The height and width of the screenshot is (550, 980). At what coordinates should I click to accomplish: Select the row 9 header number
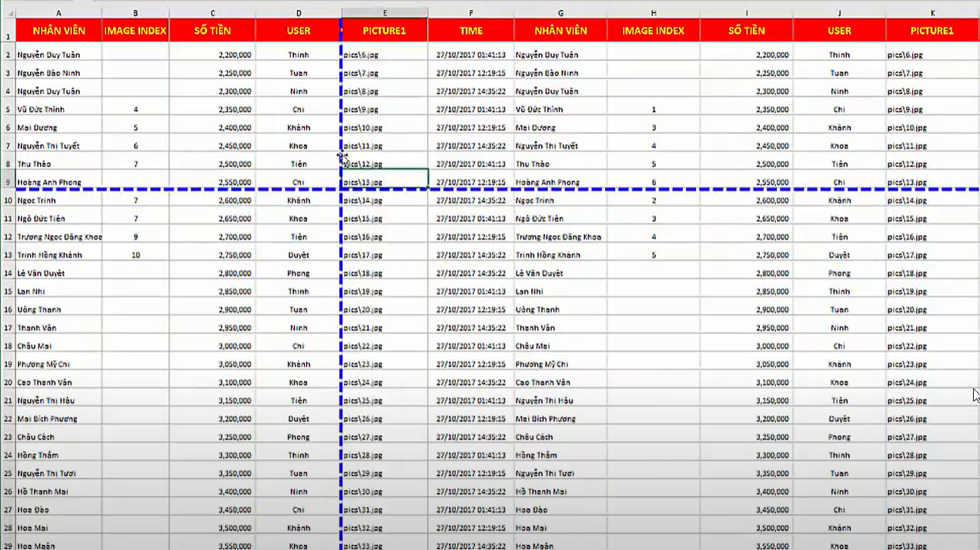[7, 183]
